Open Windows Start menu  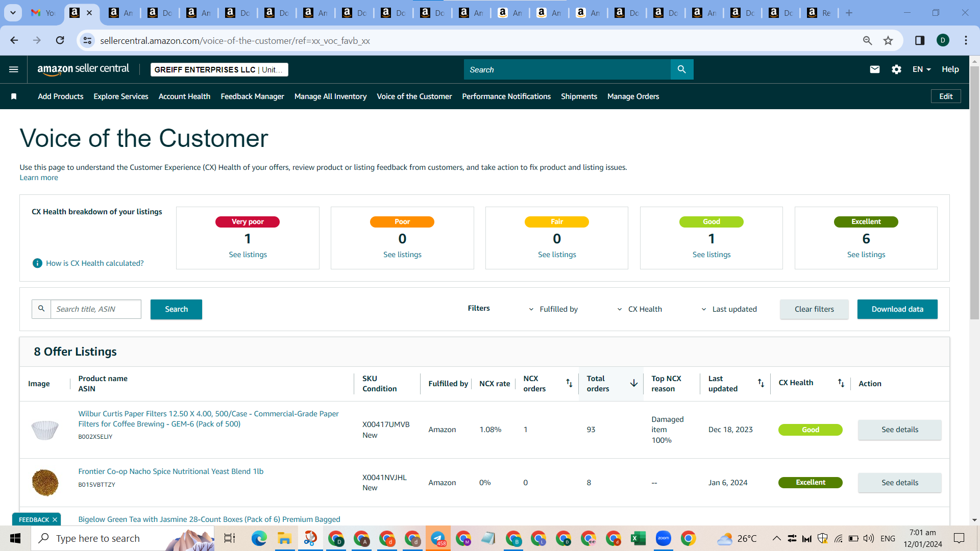(15, 538)
